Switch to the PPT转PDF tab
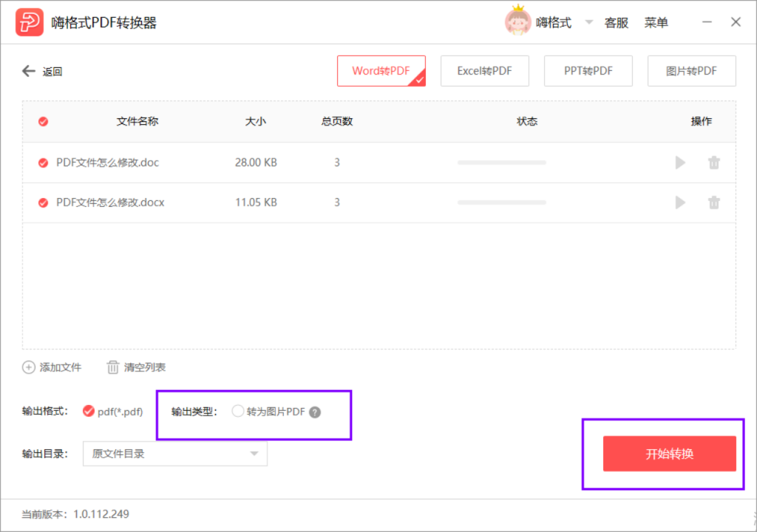This screenshot has height=532, width=757. tap(588, 71)
